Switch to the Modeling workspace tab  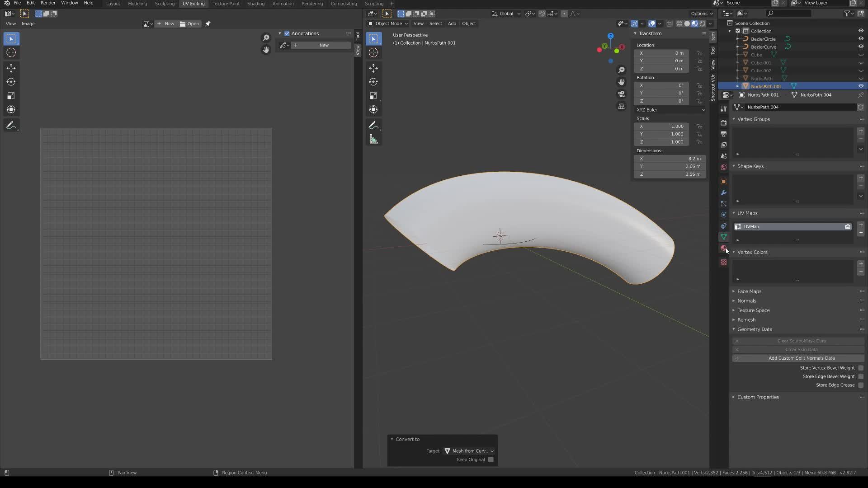point(137,4)
